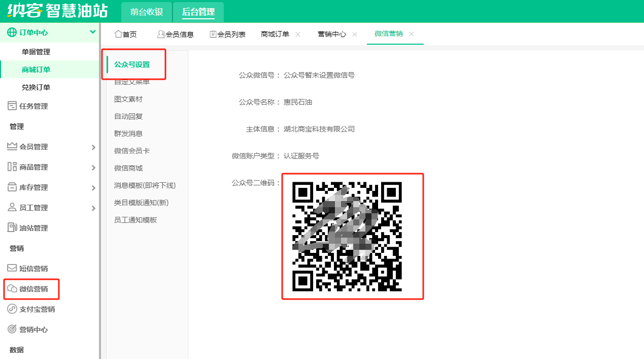644x359 pixels.
Task: Expand the 商品管理 submenu arrow
Action: pyautogui.click(x=93, y=168)
